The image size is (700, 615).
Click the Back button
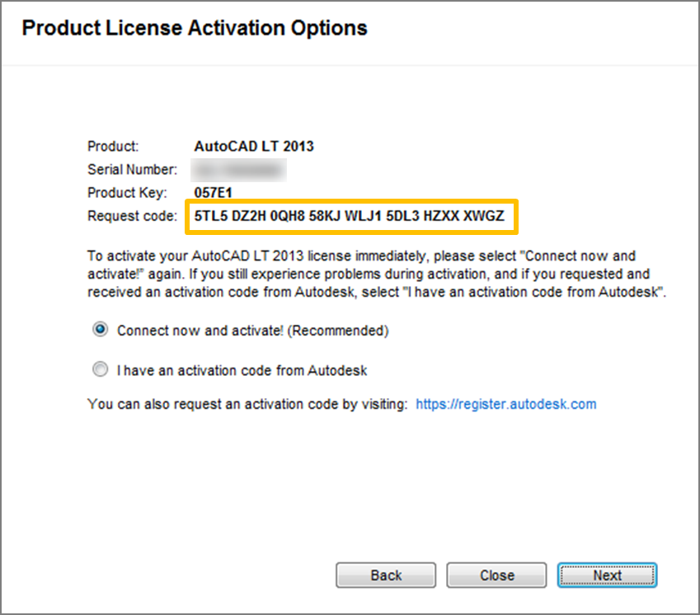click(x=385, y=575)
